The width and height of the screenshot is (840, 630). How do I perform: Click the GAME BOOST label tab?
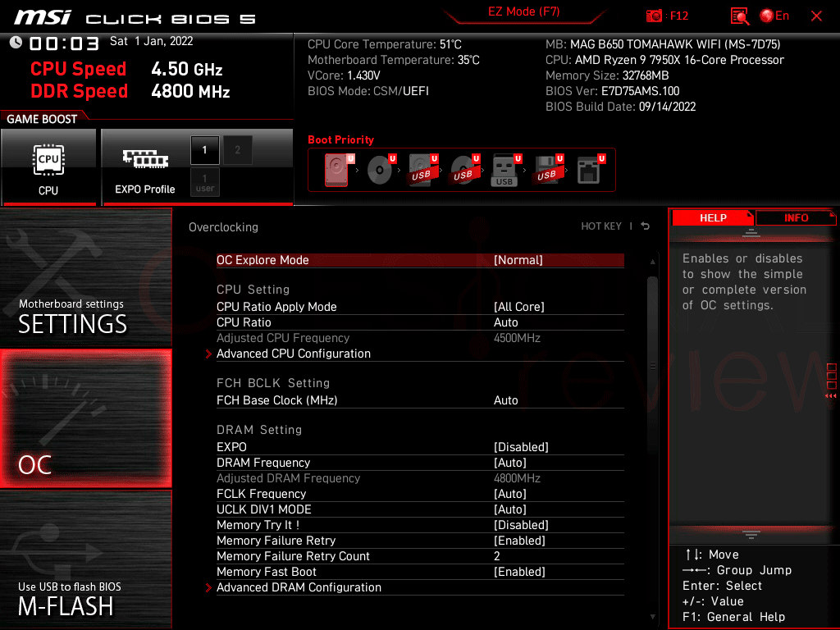(x=42, y=119)
